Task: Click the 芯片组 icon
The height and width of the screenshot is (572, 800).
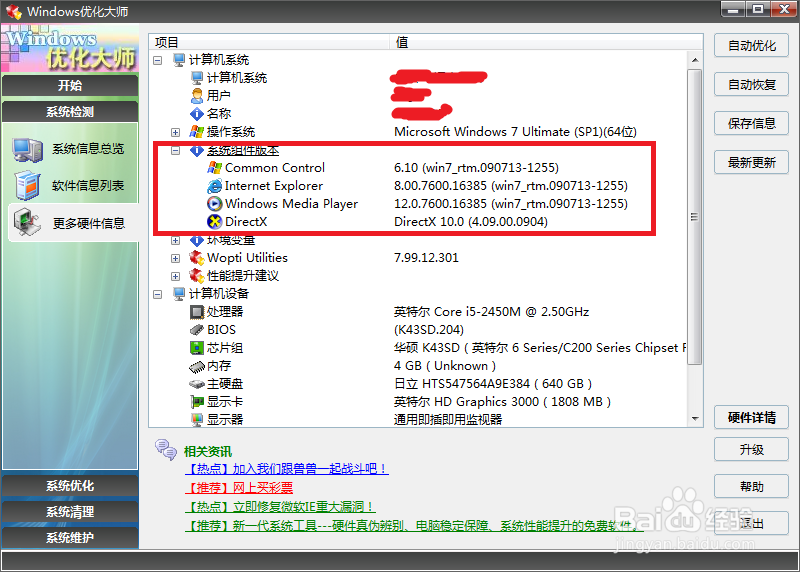Action: (197, 348)
